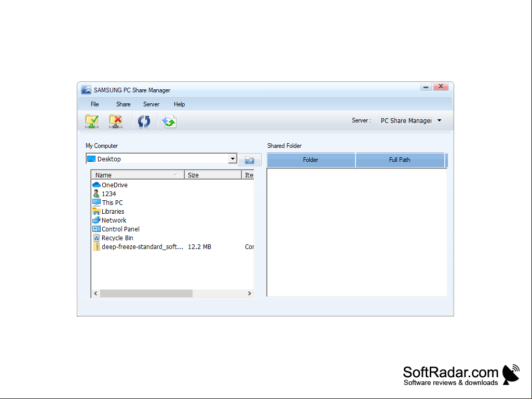Screen dimensions: 532x399
Task: Click the PC Share Manager server name
Action: point(406,120)
